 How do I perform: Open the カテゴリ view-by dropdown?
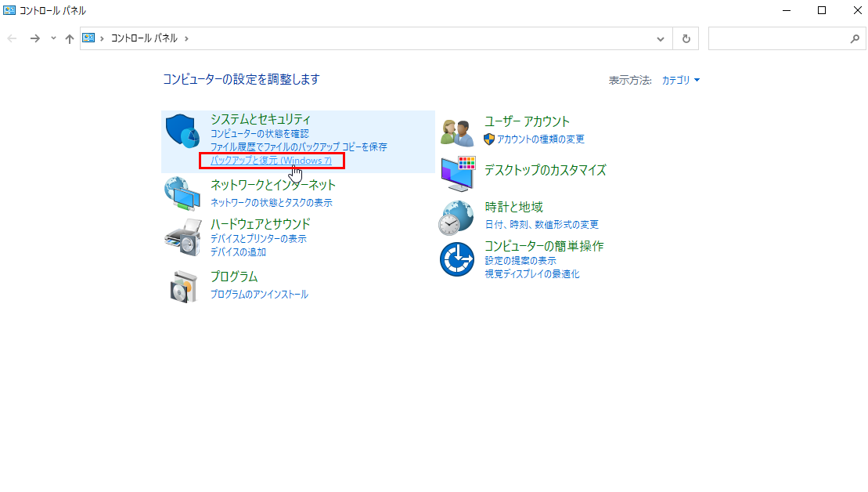[680, 81]
